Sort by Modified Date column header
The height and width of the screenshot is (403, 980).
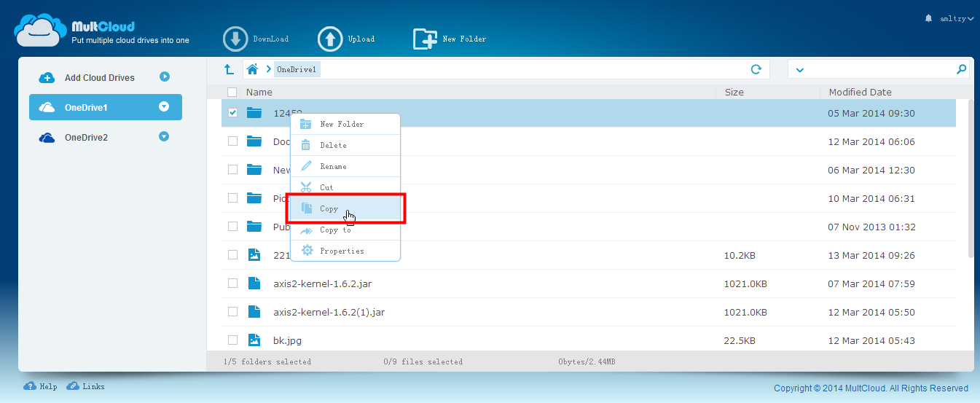861,92
